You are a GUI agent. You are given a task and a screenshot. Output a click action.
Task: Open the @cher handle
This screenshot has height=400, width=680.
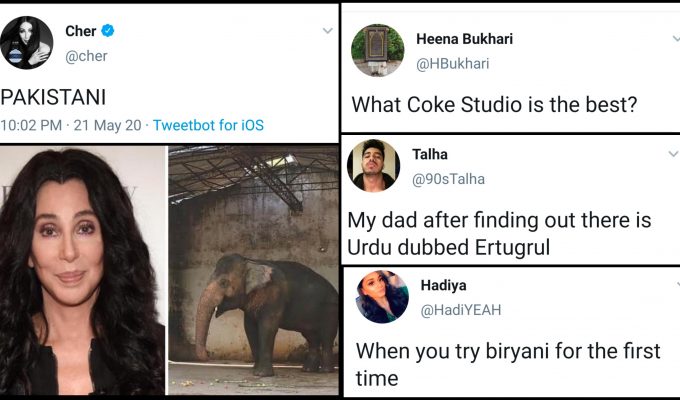point(86,56)
